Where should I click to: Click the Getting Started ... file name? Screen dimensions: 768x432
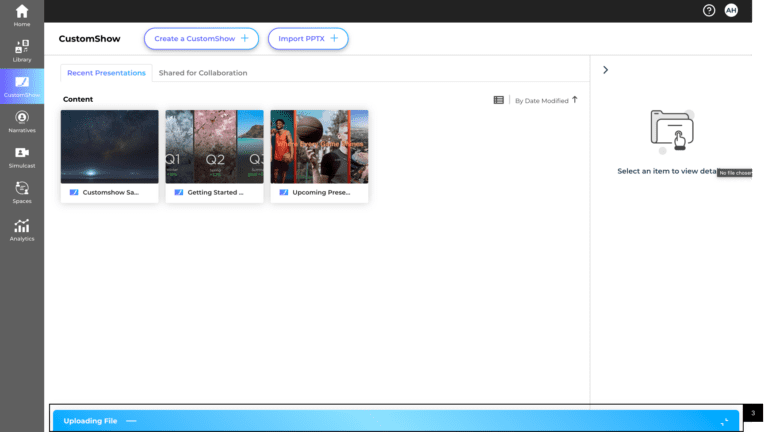216,192
